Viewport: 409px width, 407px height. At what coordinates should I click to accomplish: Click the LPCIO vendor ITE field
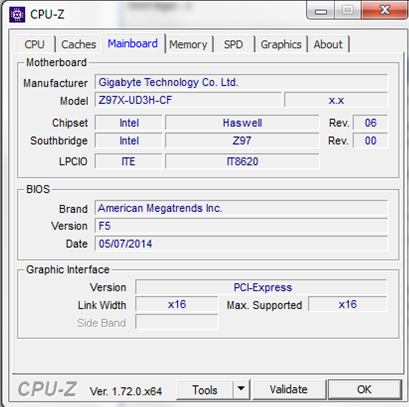pos(129,161)
